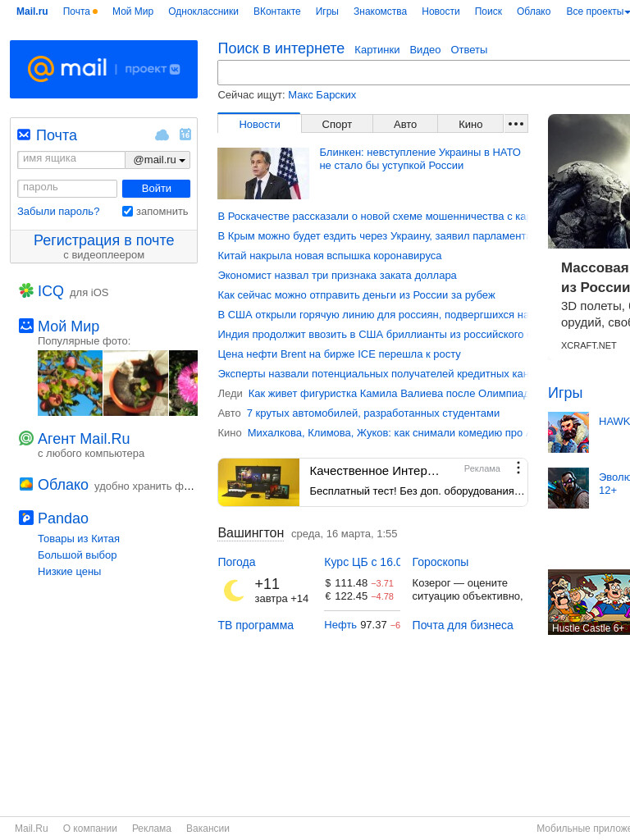Open the Hustle Castle game banner

pyautogui.click(x=589, y=602)
